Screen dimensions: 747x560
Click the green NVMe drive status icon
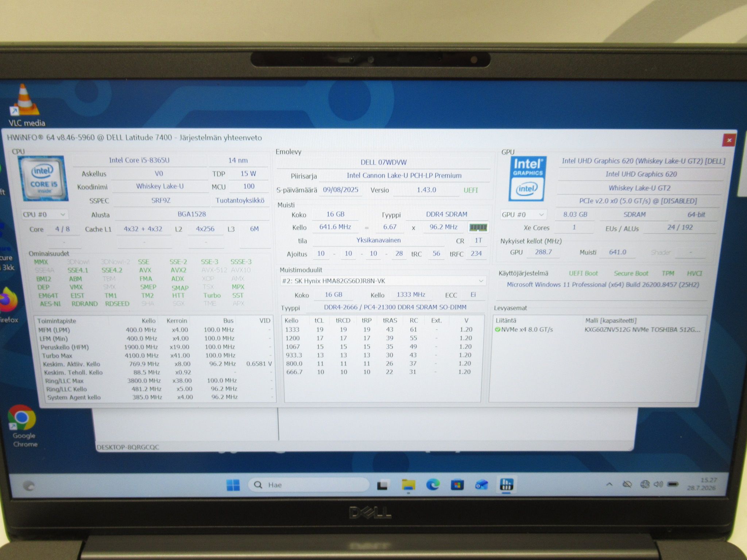tap(497, 330)
